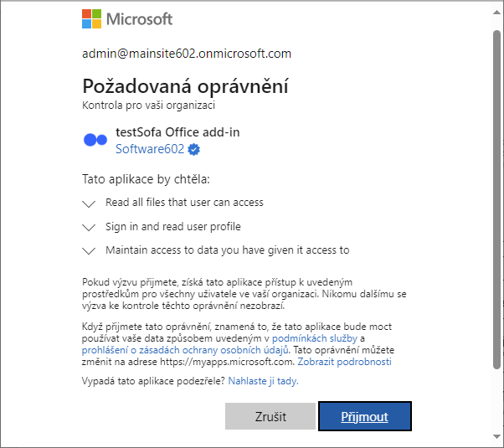Open the privacy statement link

pos(185,349)
